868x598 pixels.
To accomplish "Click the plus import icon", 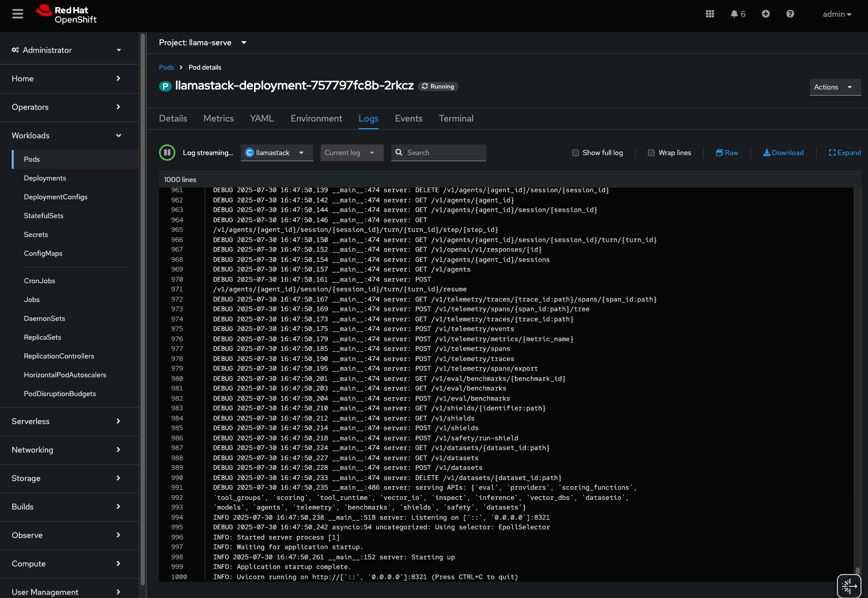I will coord(766,14).
